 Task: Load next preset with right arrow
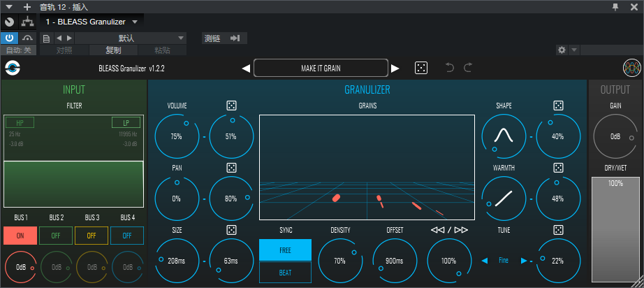[x=395, y=69]
